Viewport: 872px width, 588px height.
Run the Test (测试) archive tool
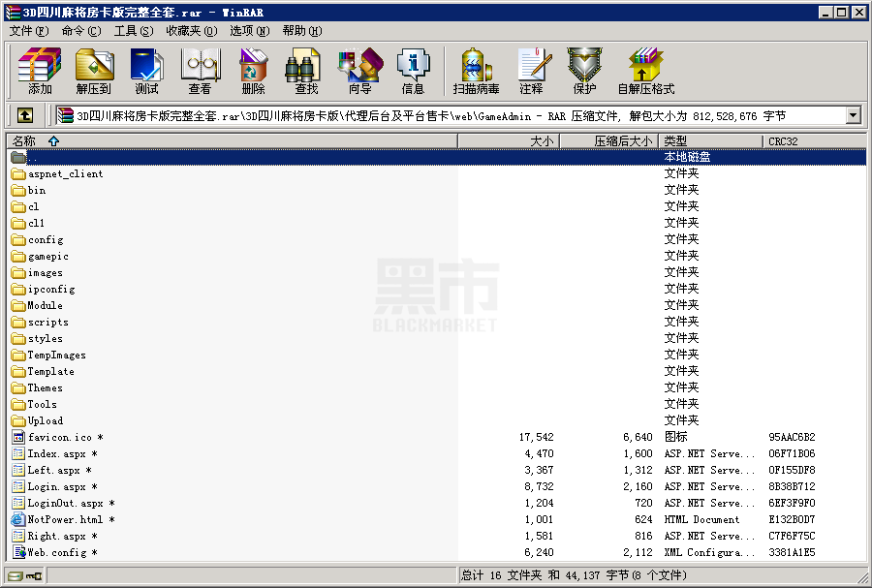147,71
